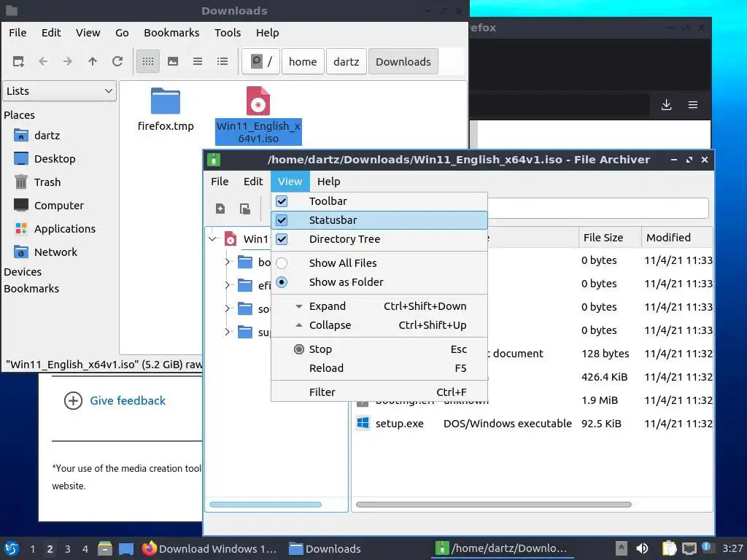
Task: Switch to compact list view in file manager
Action: (x=198, y=61)
